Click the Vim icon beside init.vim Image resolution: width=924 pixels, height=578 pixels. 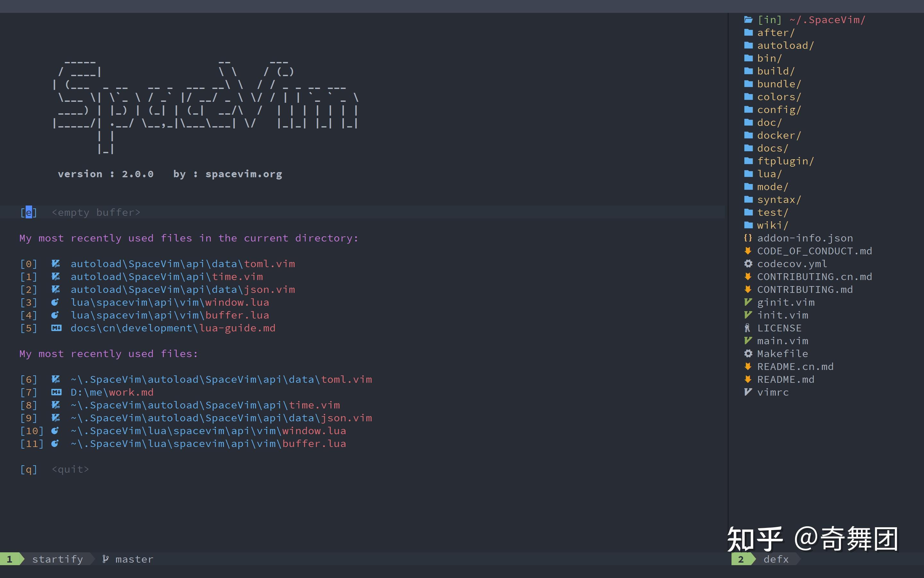click(748, 315)
